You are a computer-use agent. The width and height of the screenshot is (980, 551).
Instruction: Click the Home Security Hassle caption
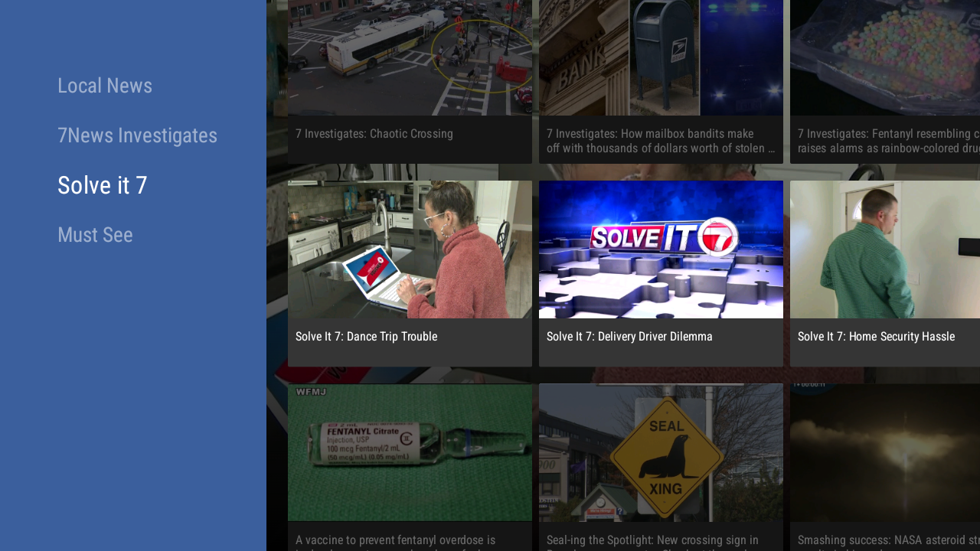coord(876,337)
